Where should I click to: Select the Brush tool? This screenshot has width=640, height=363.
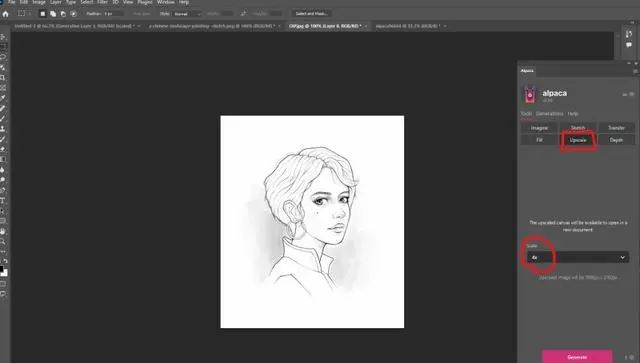click(3, 118)
